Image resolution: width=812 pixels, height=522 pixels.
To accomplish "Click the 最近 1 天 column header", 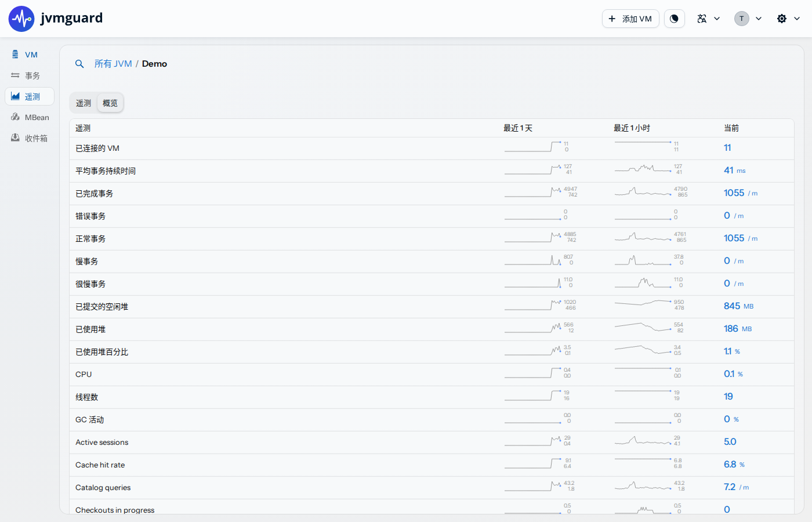I will coord(518,128).
